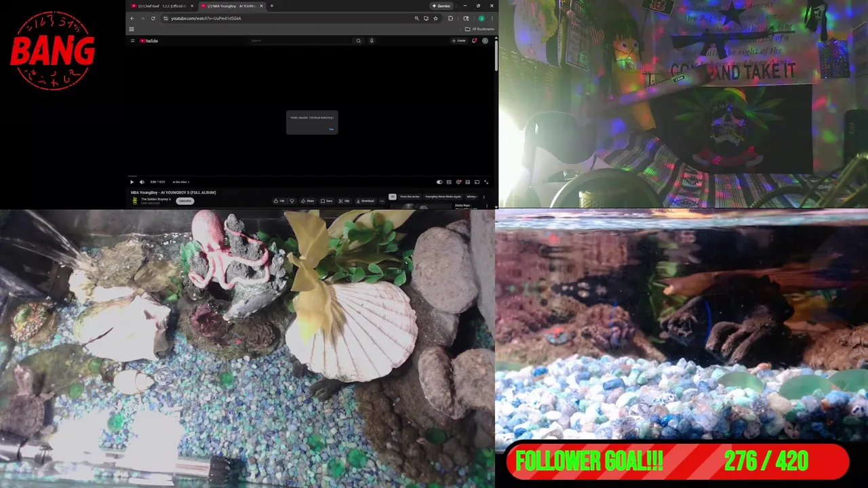Open The Golden Boyney channel avatar
The width and height of the screenshot is (868, 488).
click(135, 201)
